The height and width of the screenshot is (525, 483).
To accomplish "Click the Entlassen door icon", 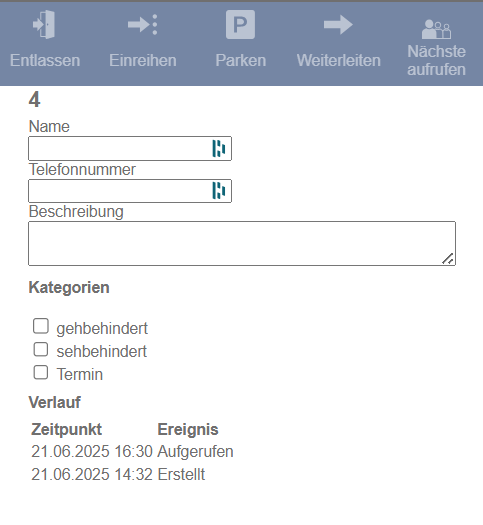I will tap(44, 24).
